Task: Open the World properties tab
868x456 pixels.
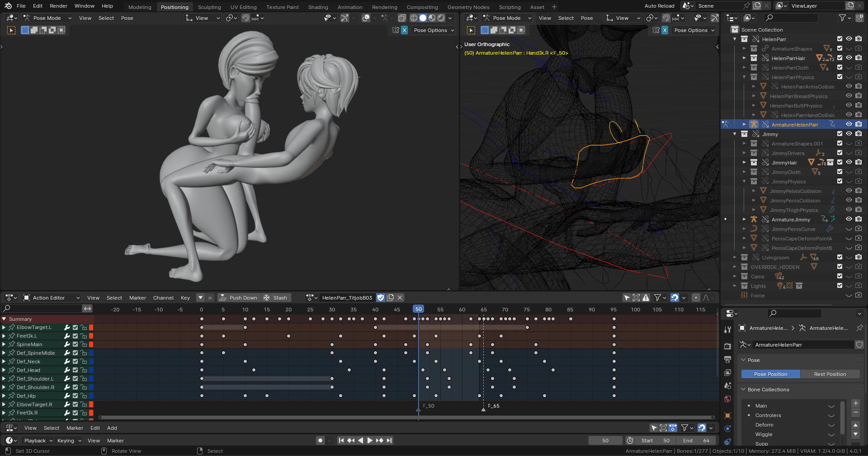Action: click(x=727, y=399)
